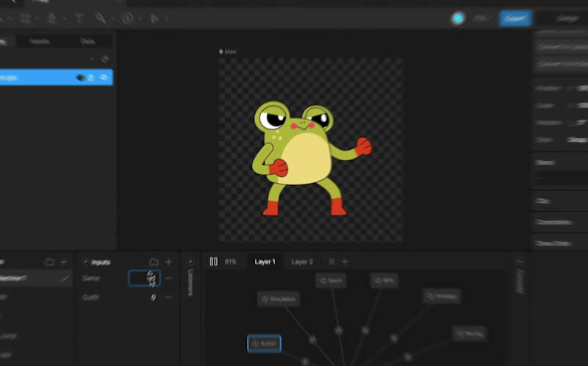Open dropdown arrow beside the circular target tool
588x366 pixels.
click(x=140, y=18)
